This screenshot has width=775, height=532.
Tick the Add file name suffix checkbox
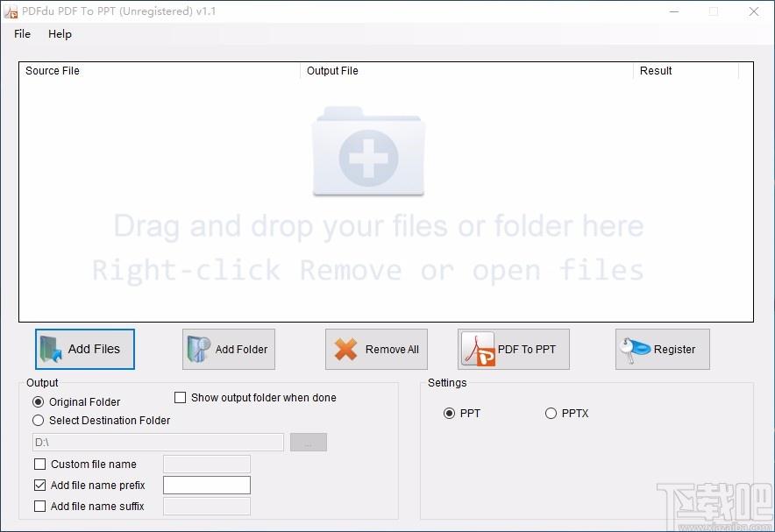(x=40, y=507)
